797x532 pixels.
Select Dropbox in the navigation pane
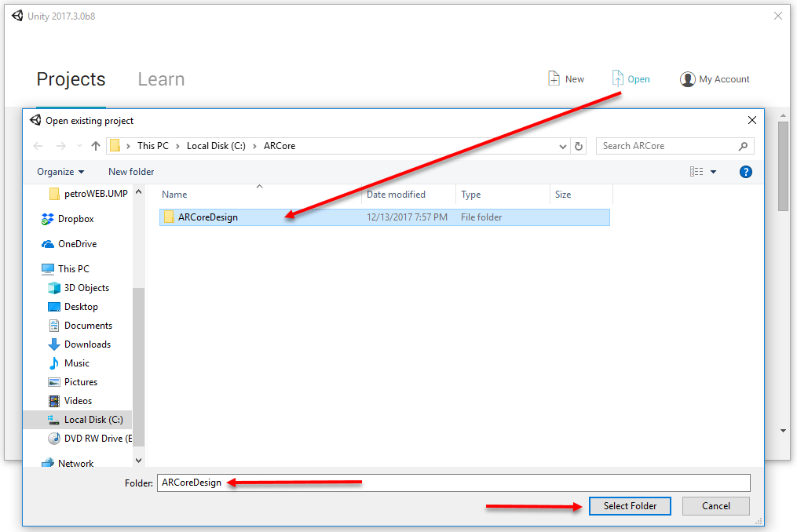tap(75, 219)
